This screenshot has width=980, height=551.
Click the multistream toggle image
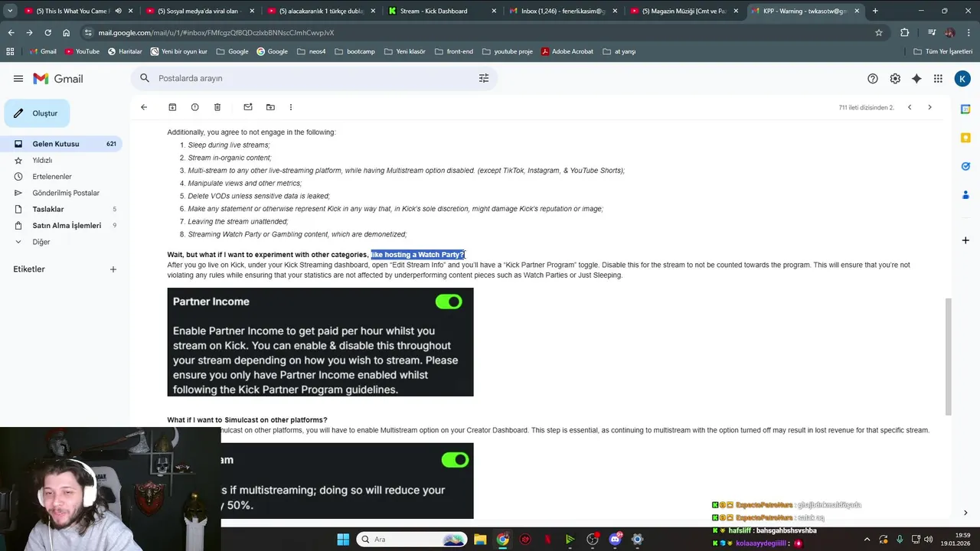456,460
